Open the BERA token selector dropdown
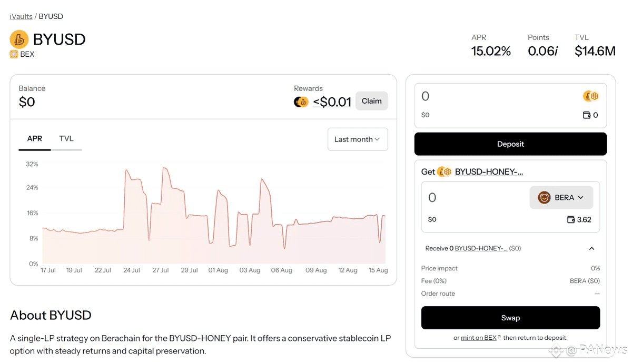Screen dimensions: 632x364 point(561,198)
